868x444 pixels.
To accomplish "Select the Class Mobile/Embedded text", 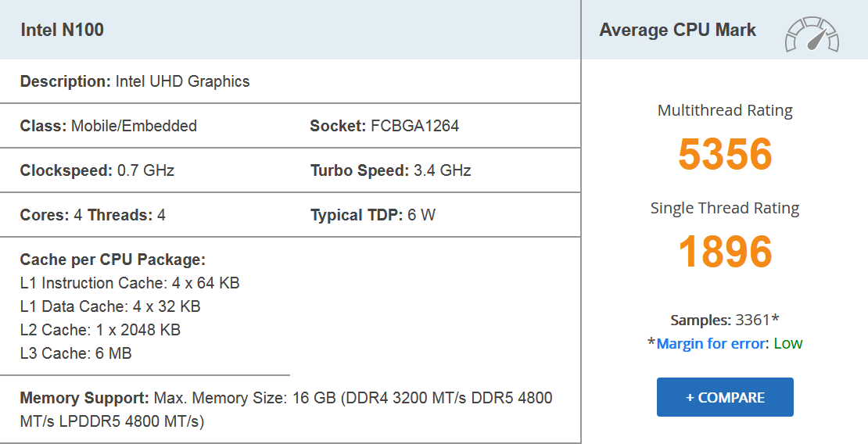I will 109,126.
